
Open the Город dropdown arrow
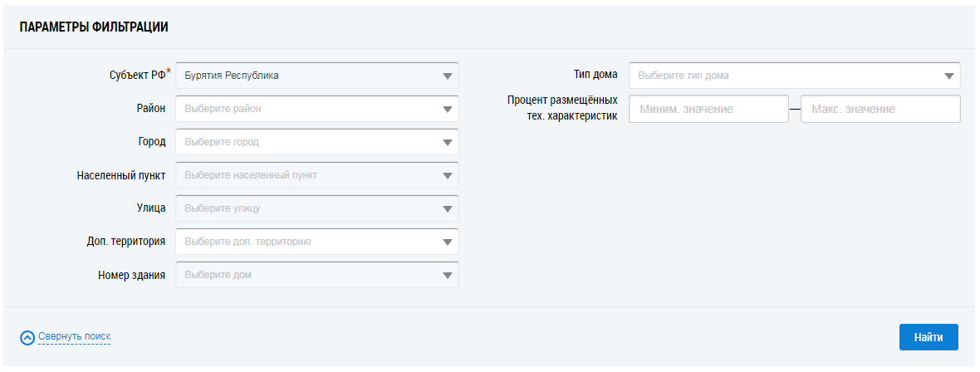448,142
